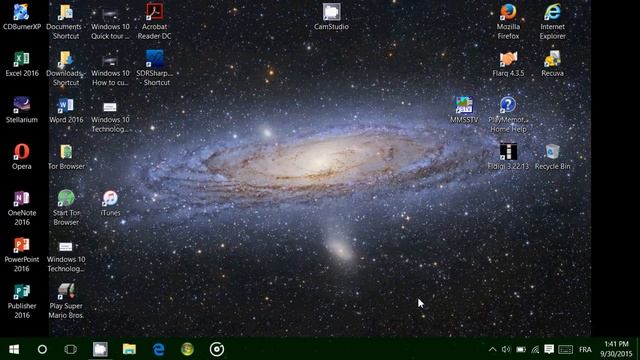Viewport: 640px width, 360px height.
Task: Select the Downloads Shortcut folder icon
Action: pos(66,68)
